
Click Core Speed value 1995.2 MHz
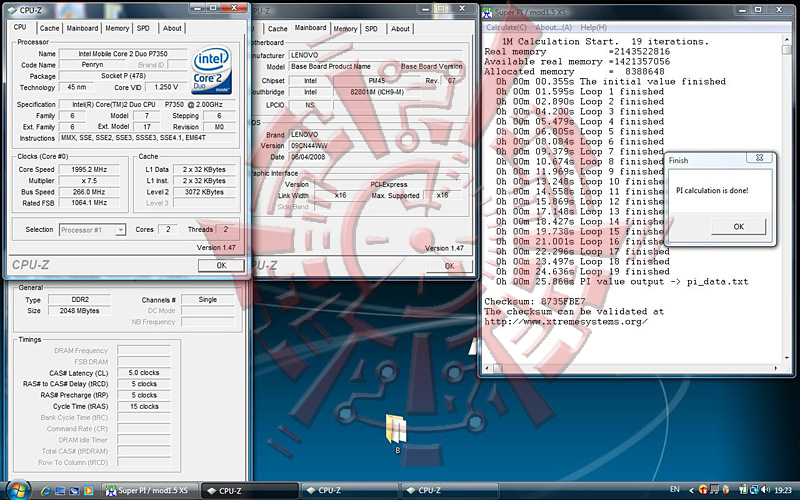coord(89,169)
